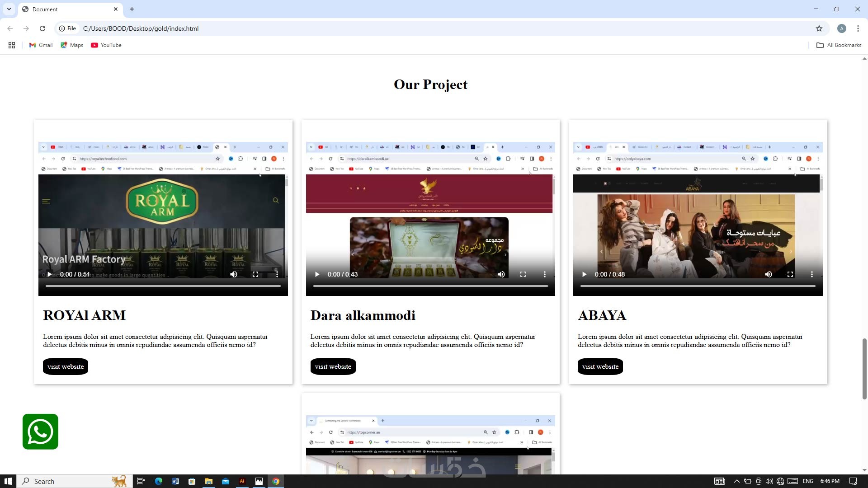The height and width of the screenshot is (488, 868).
Task: Mute the Dara alkammodi video
Action: [501, 274]
